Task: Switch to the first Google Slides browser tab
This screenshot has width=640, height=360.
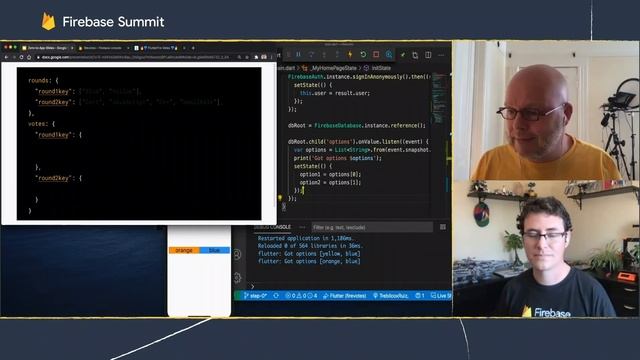Action: (x=47, y=48)
